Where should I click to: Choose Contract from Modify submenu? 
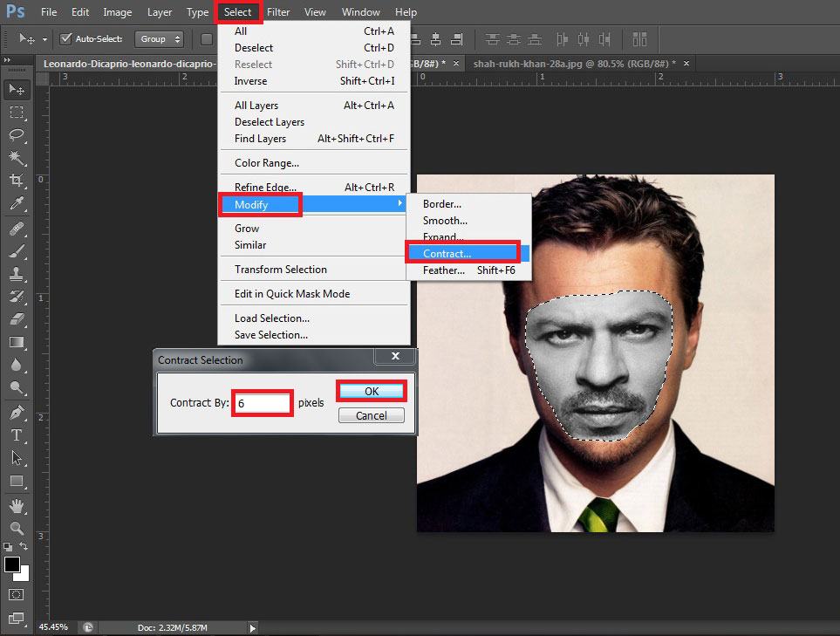468,253
